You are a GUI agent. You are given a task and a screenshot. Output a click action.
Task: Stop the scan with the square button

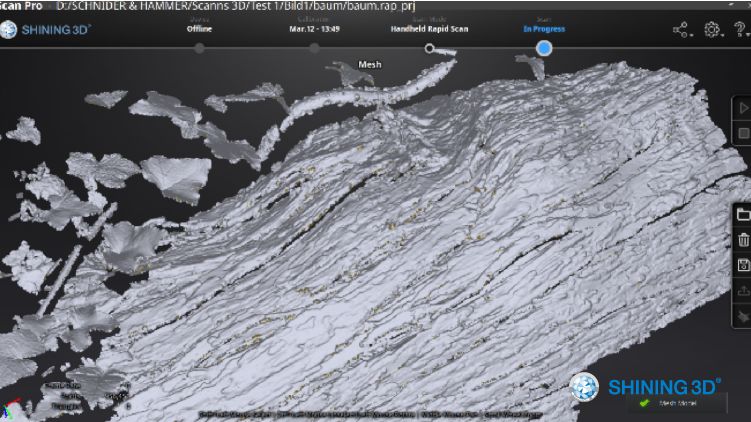point(743,133)
